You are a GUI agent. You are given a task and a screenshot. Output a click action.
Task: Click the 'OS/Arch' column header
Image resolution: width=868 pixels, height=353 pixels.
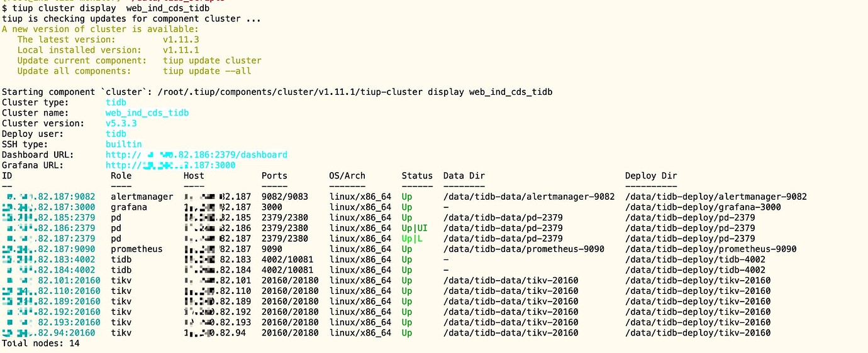347,176
